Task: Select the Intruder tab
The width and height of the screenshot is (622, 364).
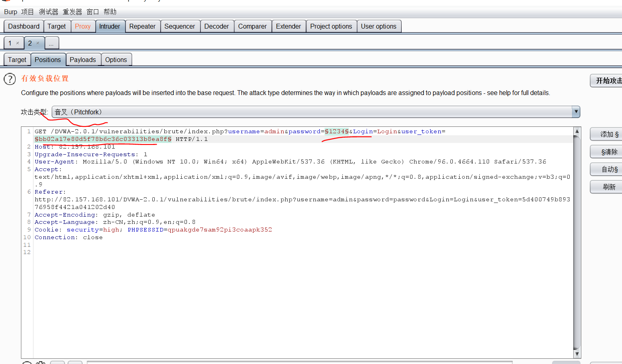Action: [110, 26]
